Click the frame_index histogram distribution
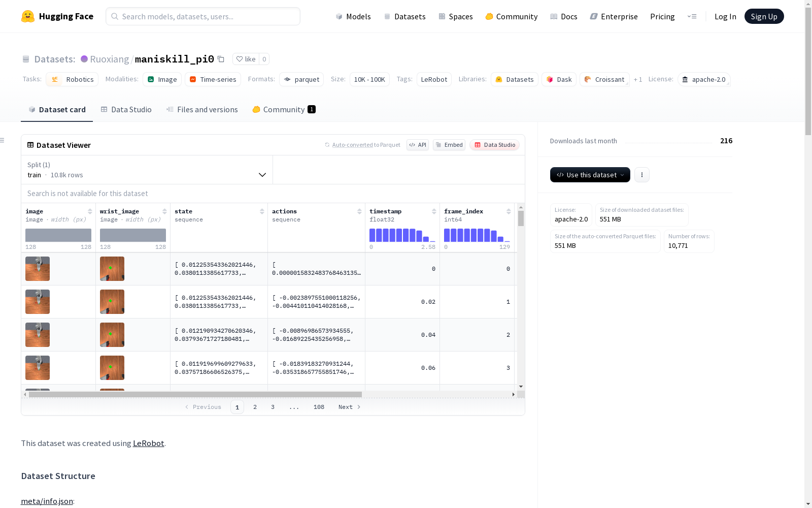Screen dimensions: 812x508 pos(477,235)
